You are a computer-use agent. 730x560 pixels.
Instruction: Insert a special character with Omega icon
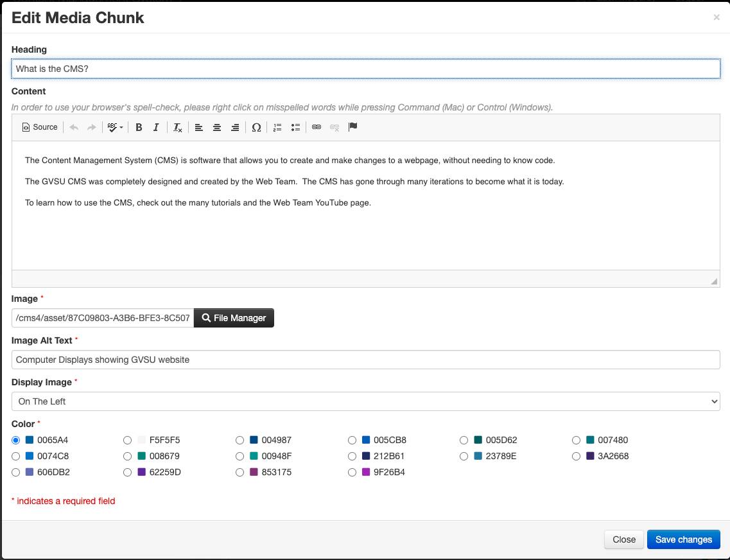256,127
